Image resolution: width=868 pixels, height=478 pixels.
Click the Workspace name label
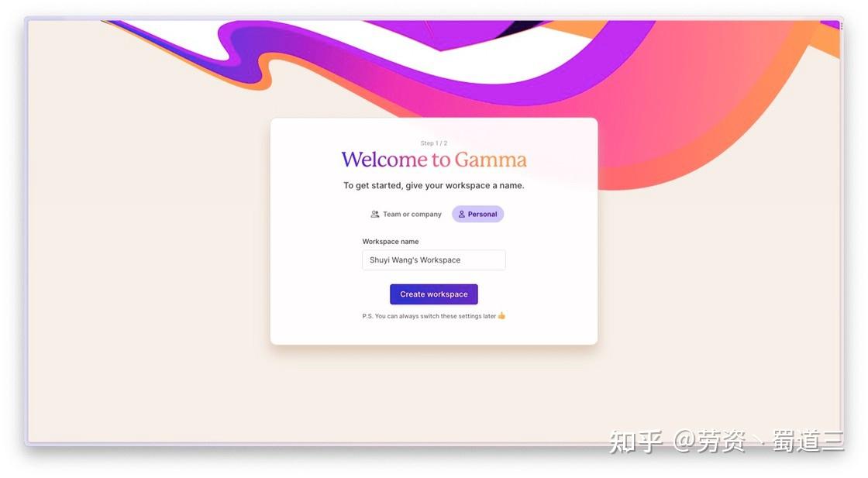coord(391,242)
